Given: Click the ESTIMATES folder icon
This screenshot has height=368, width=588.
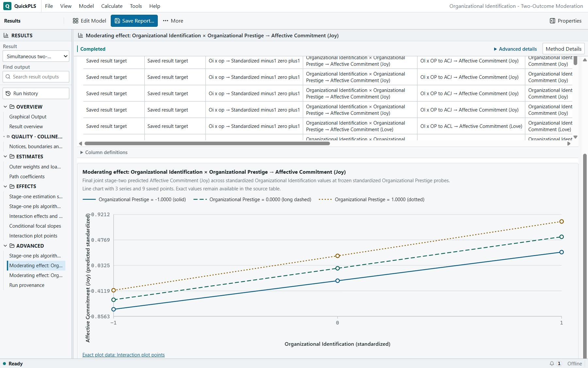Looking at the screenshot, I should click(x=12, y=156).
